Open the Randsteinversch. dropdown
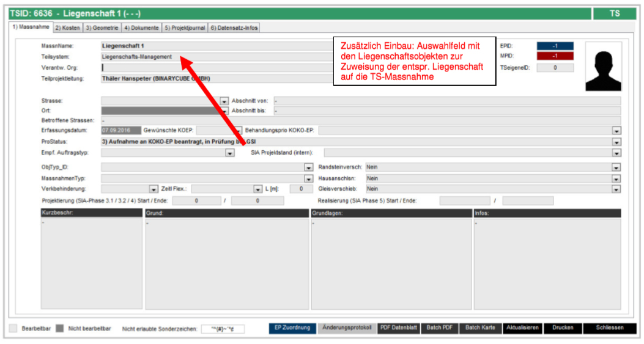The height and width of the screenshot is (344, 644). tap(616, 167)
